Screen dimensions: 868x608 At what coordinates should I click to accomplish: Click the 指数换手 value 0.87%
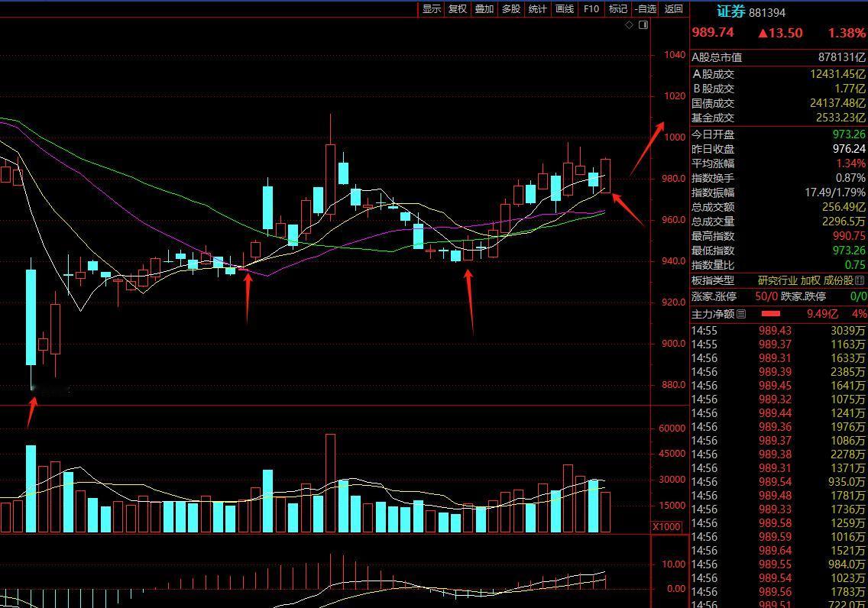click(851, 178)
